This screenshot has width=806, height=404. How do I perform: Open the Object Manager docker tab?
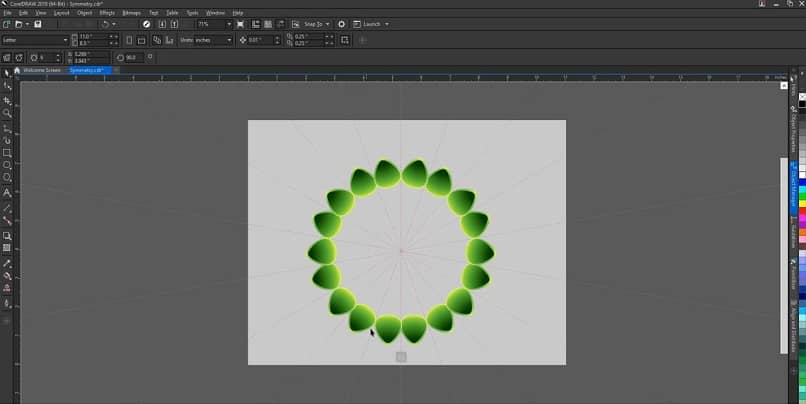794,188
